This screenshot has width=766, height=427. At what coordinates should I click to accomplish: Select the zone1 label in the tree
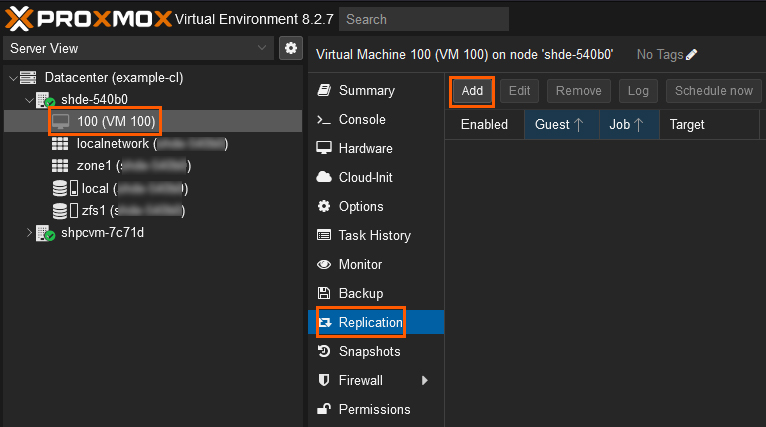point(133,166)
